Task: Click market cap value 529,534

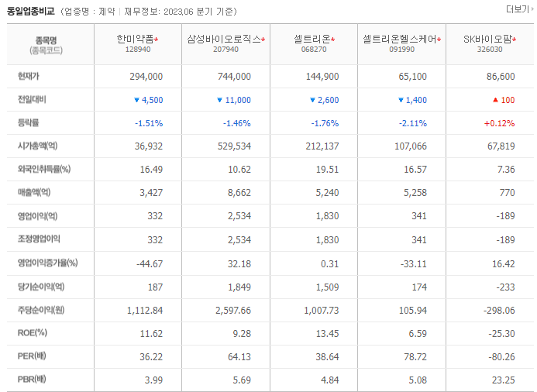Action: click(234, 146)
